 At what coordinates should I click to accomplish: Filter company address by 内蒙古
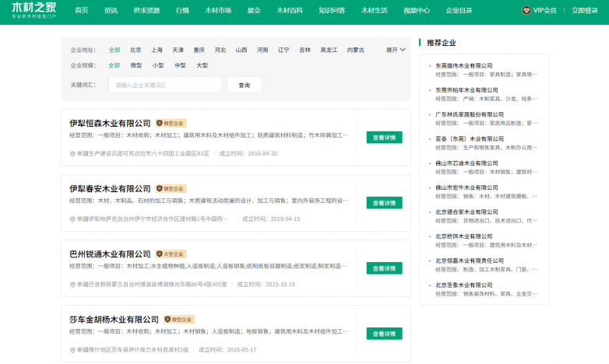point(356,50)
